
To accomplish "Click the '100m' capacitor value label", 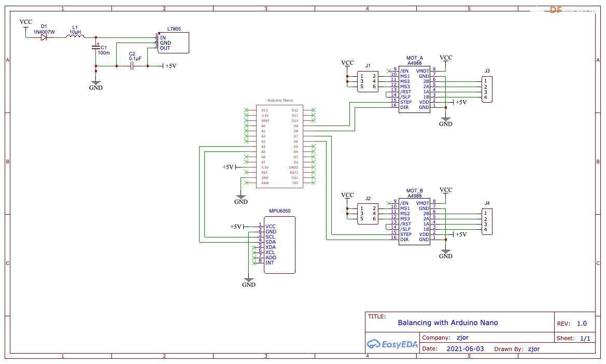I will (104, 52).
